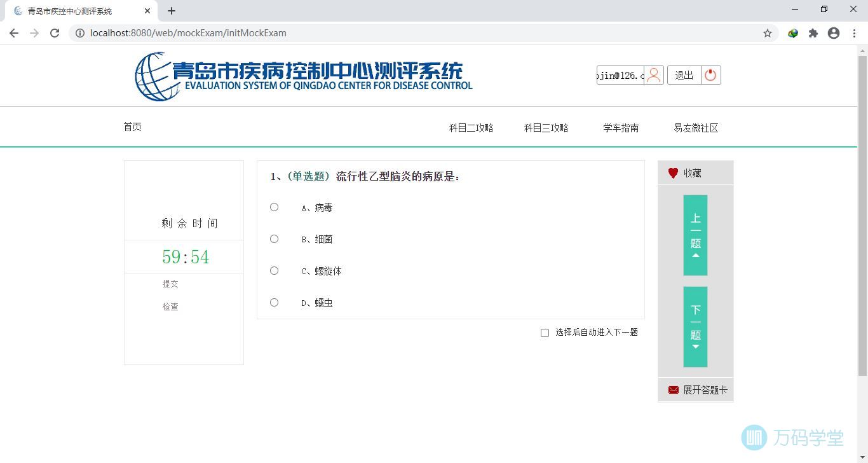Click the red heart 收藏 icon
Viewport: 868px width, 463px height.
click(673, 173)
